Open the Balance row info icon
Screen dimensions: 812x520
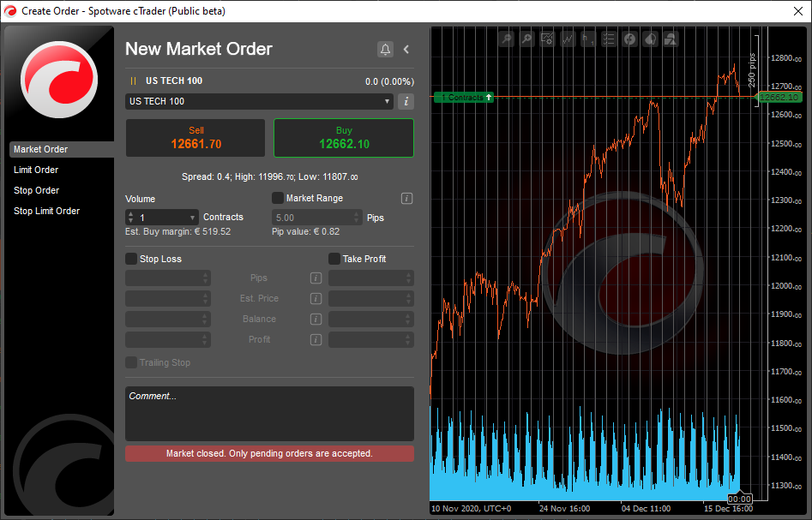[316, 320]
